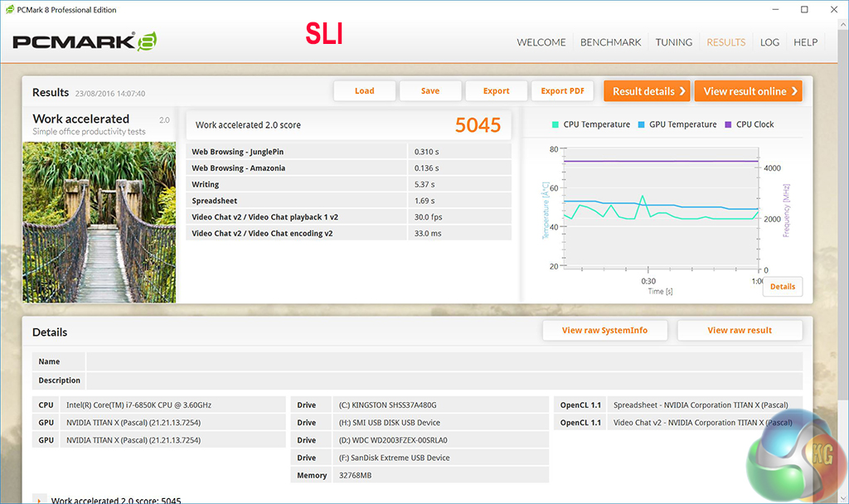Go to the BENCHMARK tab
The height and width of the screenshot is (504, 849).
[x=610, y=42]
